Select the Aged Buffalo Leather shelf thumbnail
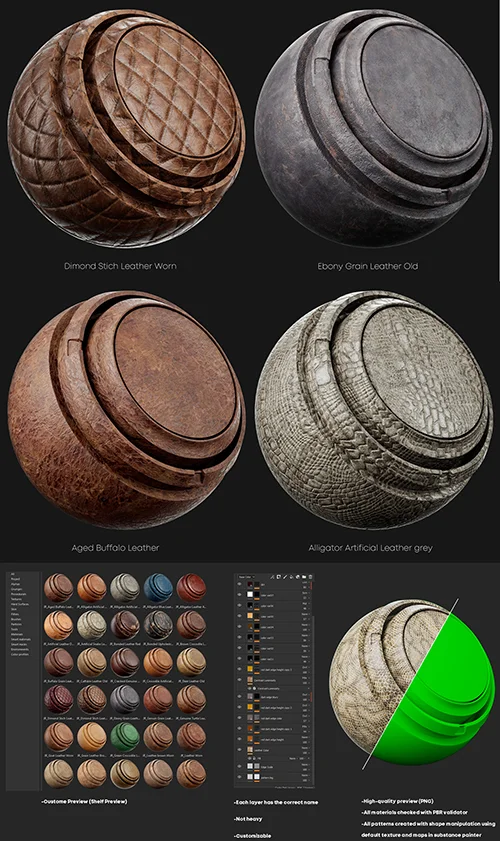The image size is (500, 841). click(58, 588)
